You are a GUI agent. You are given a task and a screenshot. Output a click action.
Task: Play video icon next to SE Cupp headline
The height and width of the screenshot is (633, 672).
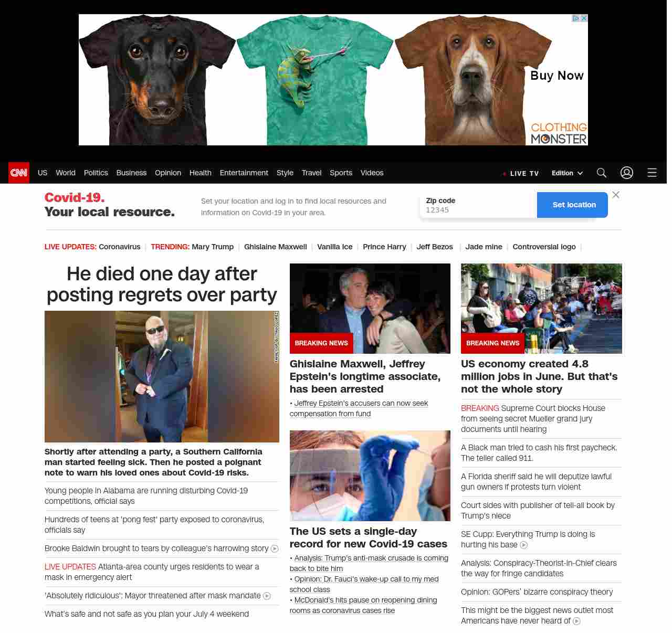click(524, 545)
